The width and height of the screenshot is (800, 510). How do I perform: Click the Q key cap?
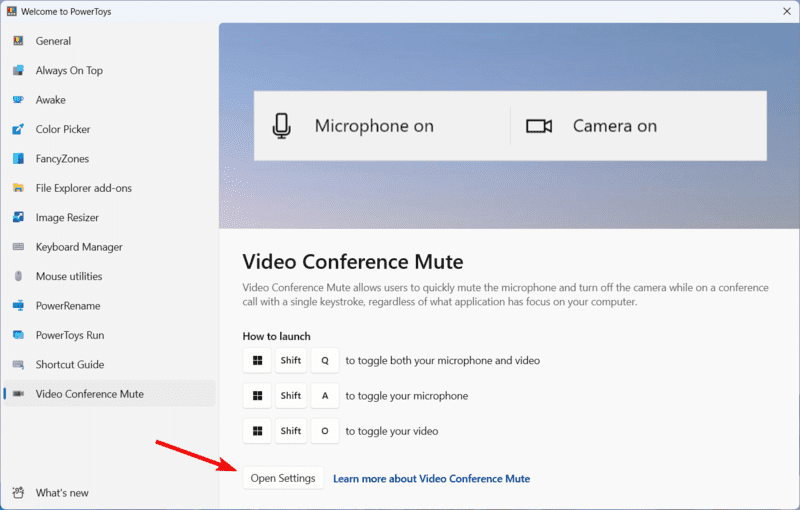(x=325, y=361)
